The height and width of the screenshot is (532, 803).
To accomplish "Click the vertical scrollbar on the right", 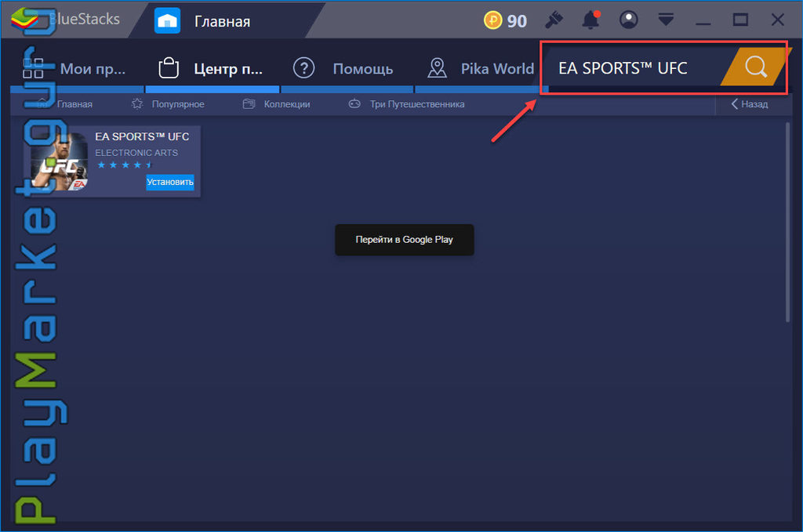I will tap(787, 222).
